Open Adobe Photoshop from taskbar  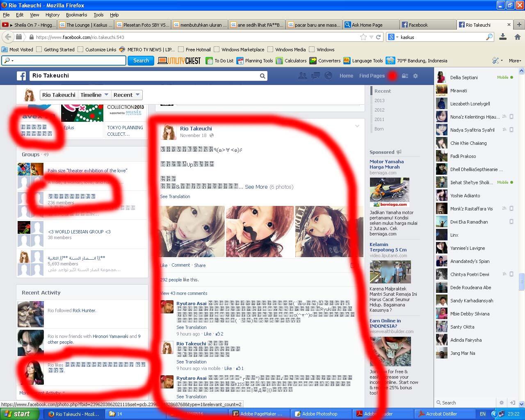(x=316, y=414)
